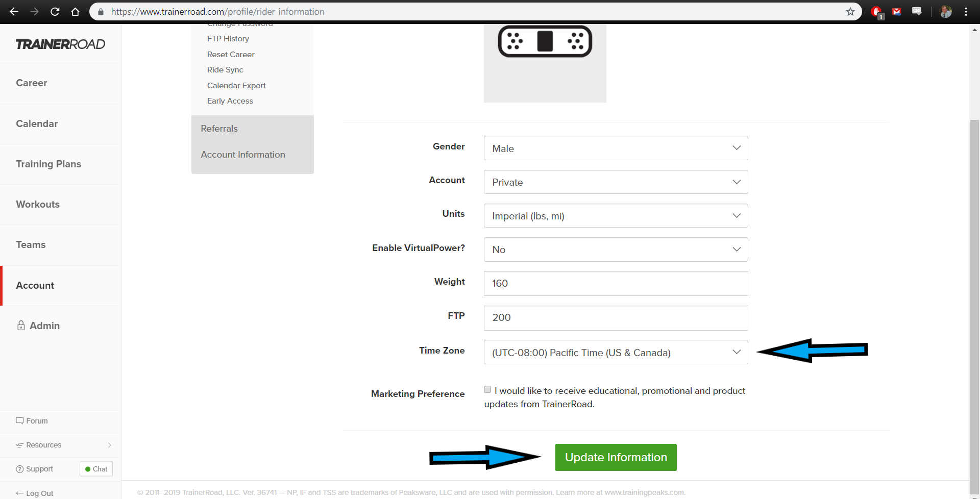
Task: Toggle the marketing preference checkbox
Action: (x=487, y=389)
